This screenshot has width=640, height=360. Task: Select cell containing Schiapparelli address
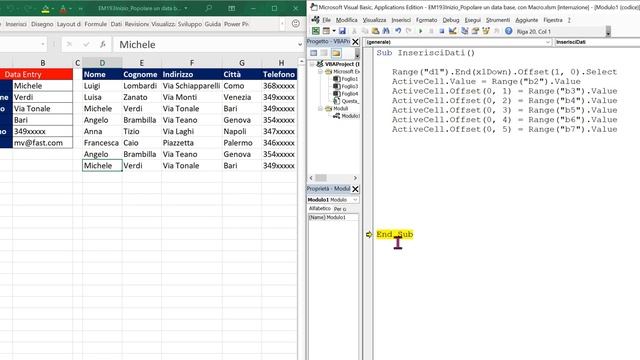(x=191, y=86)
